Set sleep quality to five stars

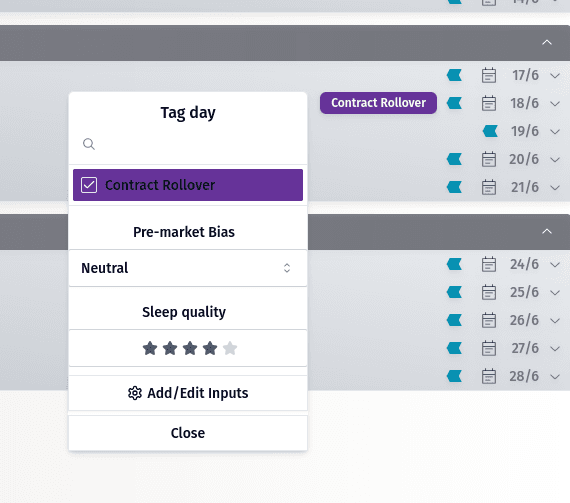pyautogui.click(x=230, y=349)
